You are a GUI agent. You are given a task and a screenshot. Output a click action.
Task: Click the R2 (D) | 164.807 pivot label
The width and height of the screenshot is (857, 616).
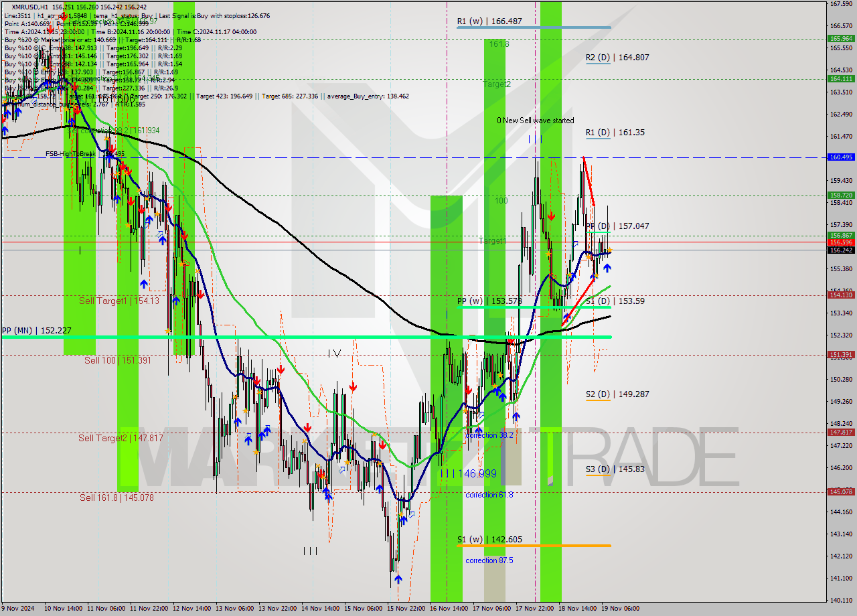point(617,58)
